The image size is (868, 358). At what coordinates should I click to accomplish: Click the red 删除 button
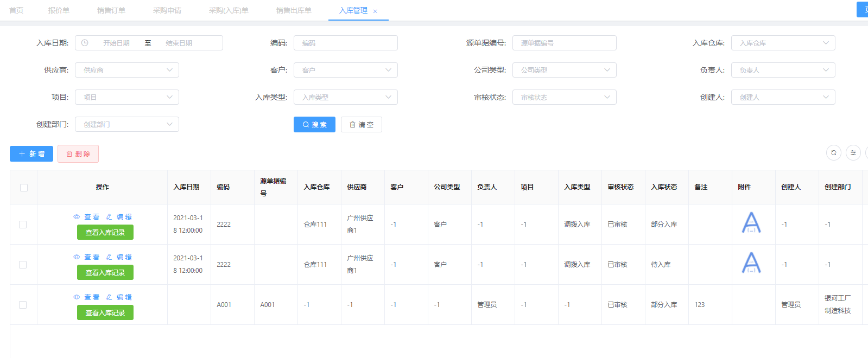(x=78, y=154)
